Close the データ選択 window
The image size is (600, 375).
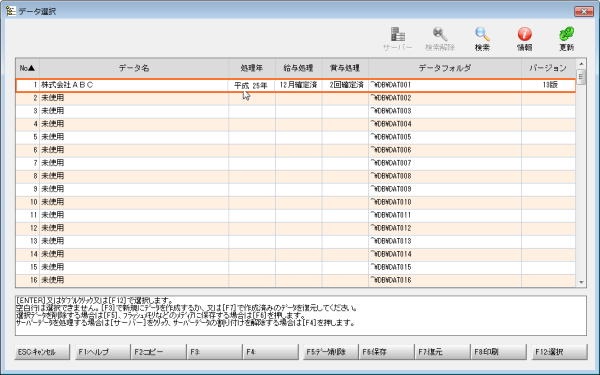(x=584, y=11)
